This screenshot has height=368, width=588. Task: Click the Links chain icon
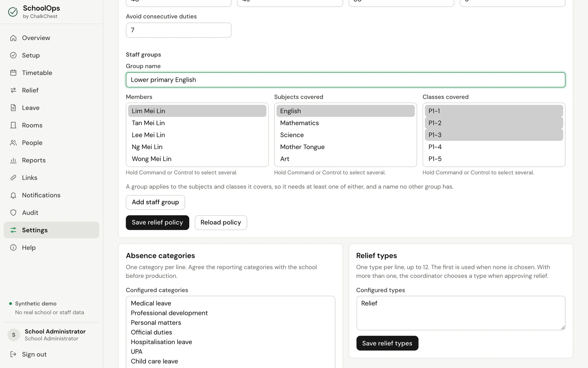tap(13, 178)
